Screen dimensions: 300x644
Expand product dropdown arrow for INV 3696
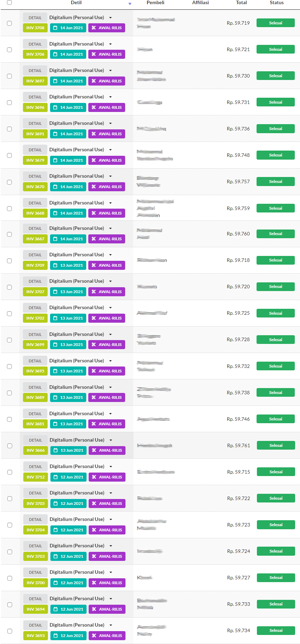pyautogui.click(x=111, y=97)
